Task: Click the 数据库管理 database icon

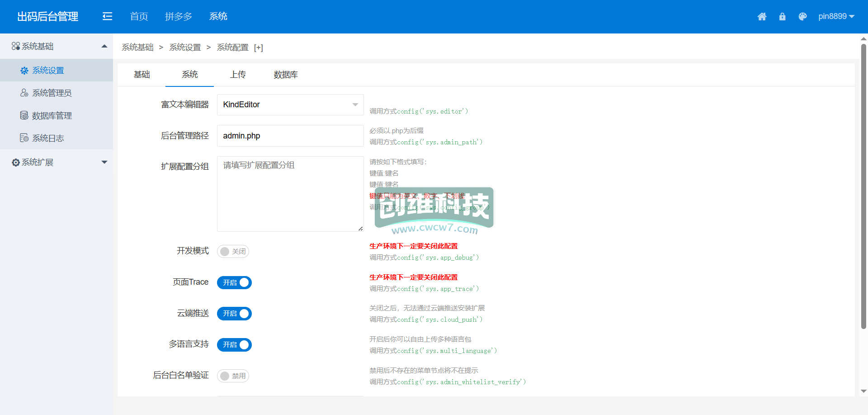Action: point(24,115)
